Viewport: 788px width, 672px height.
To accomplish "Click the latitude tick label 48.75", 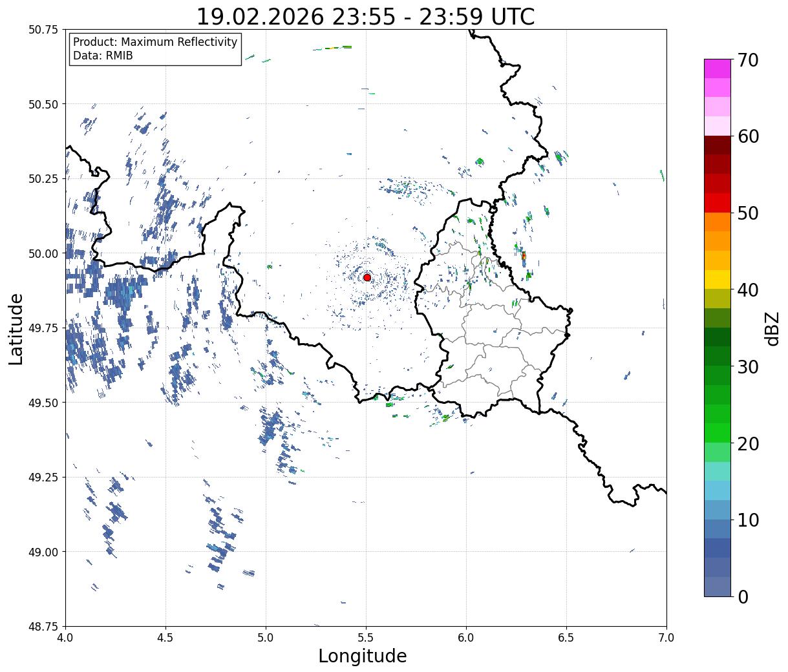I will click(x=44, y=626).
